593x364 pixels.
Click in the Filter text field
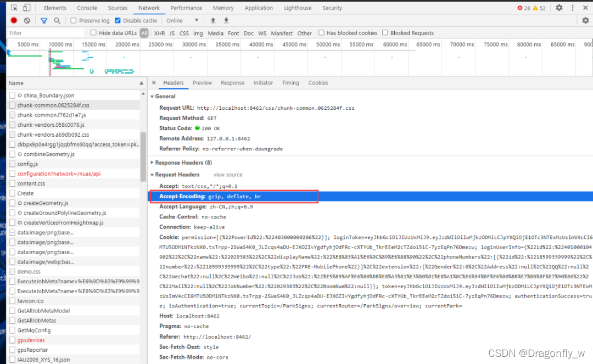[x=46, y=33]
